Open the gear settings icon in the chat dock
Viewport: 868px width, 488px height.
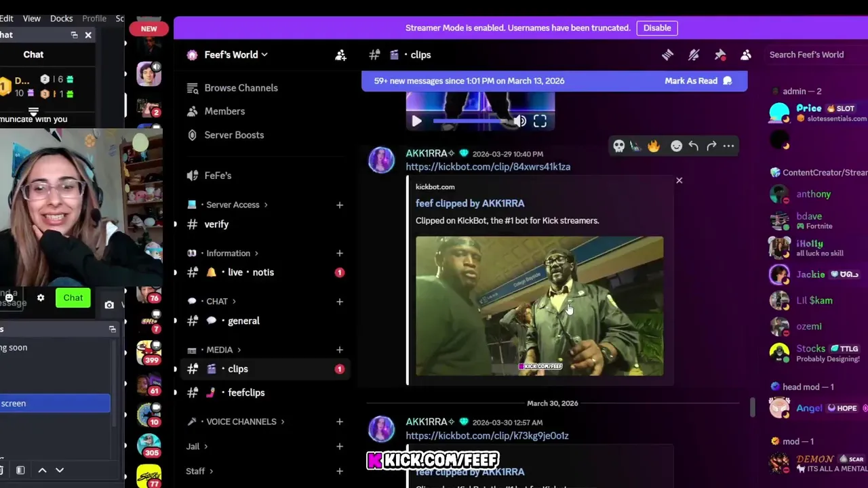coord(41,298)
